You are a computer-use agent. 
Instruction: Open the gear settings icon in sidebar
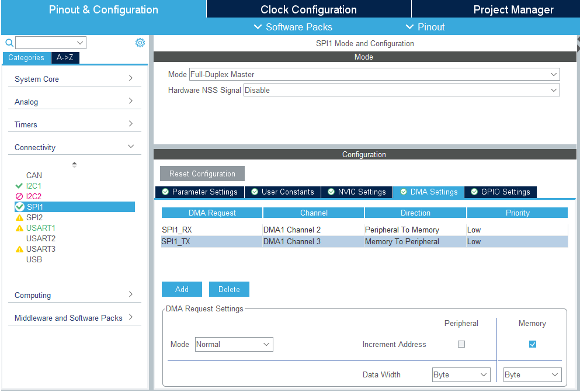point(140,43)
